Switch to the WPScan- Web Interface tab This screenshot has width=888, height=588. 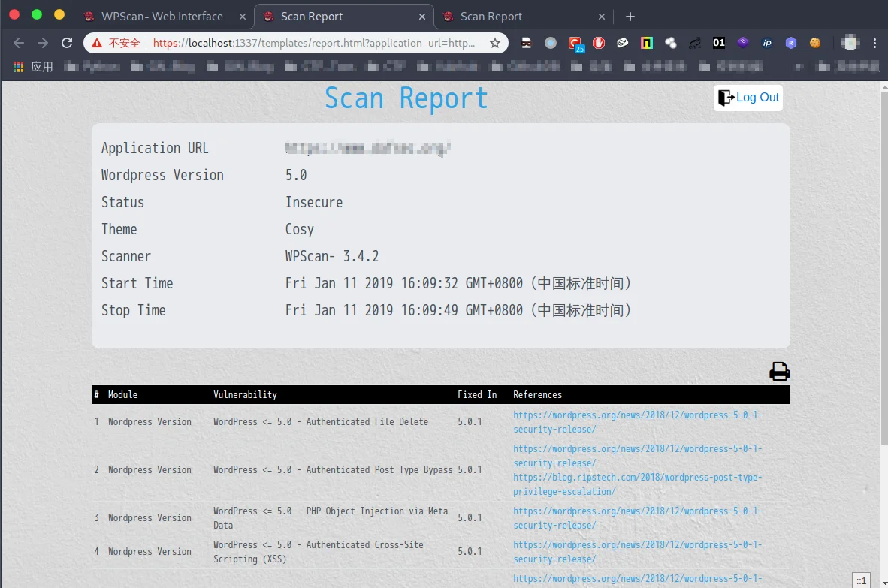point(163,17)
